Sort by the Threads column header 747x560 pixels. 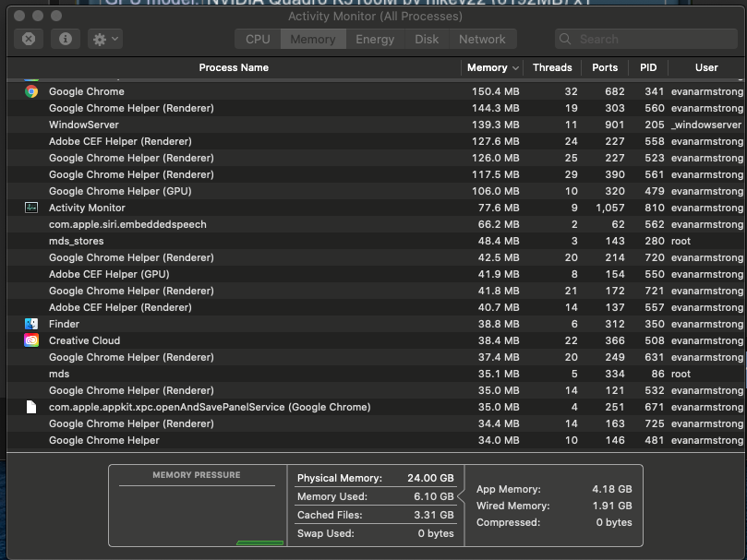(552, 67)
